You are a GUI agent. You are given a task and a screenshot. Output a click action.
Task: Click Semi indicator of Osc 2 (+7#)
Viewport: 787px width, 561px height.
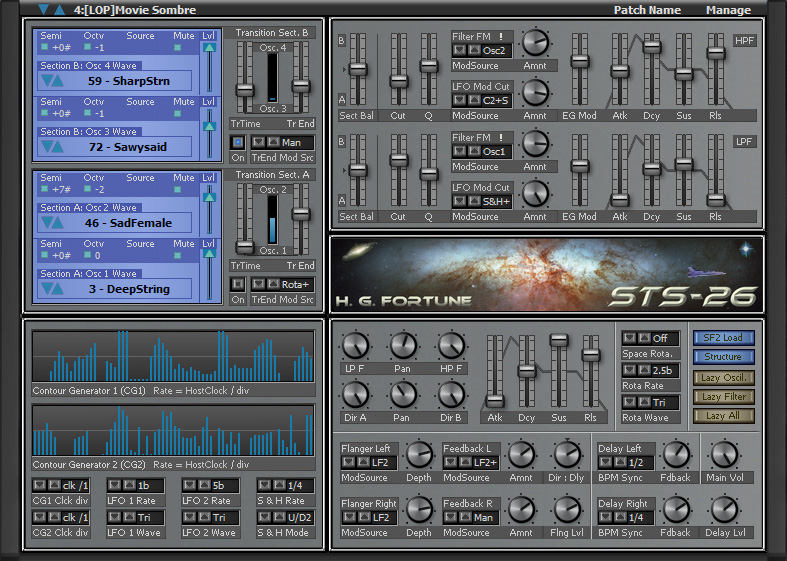(x=45, y=189)
